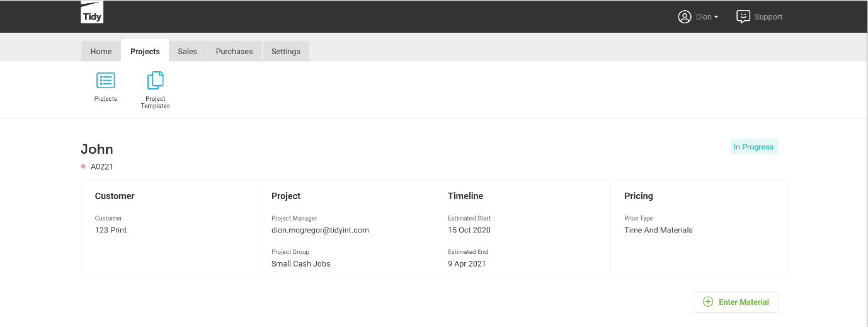
Task: Expand the Dion user dropdown arrow
Action: coord(716,17)
